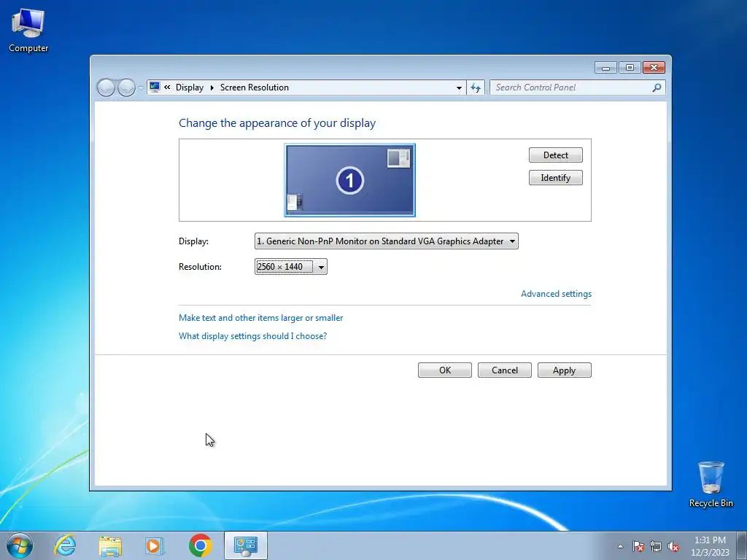Click the Screen Resolution breadcrumb
The height and width of the screenshot is (560, 747).
click(x=255, y=87)
